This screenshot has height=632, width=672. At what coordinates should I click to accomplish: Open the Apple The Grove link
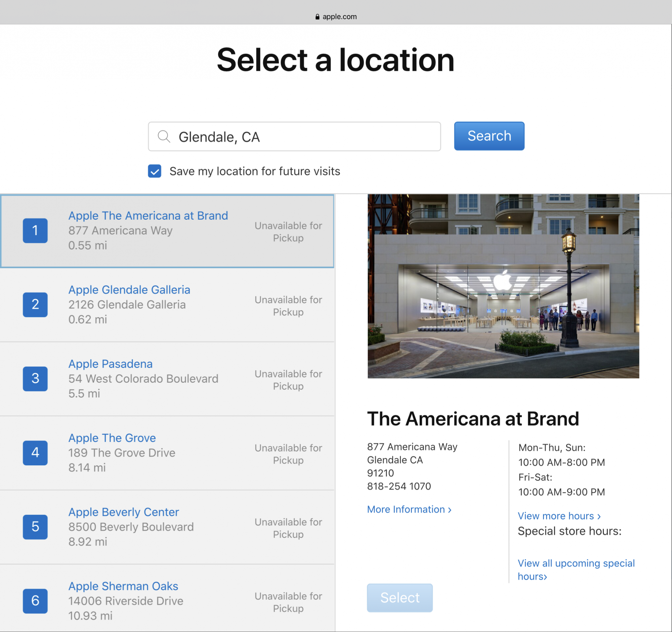pyautogui.click(x=112, y=438)
